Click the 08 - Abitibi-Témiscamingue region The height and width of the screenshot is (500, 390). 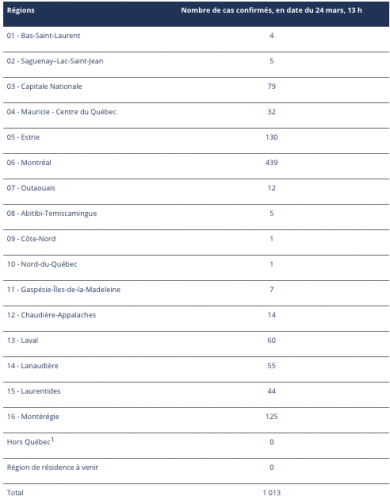click(x=52, y=213)
